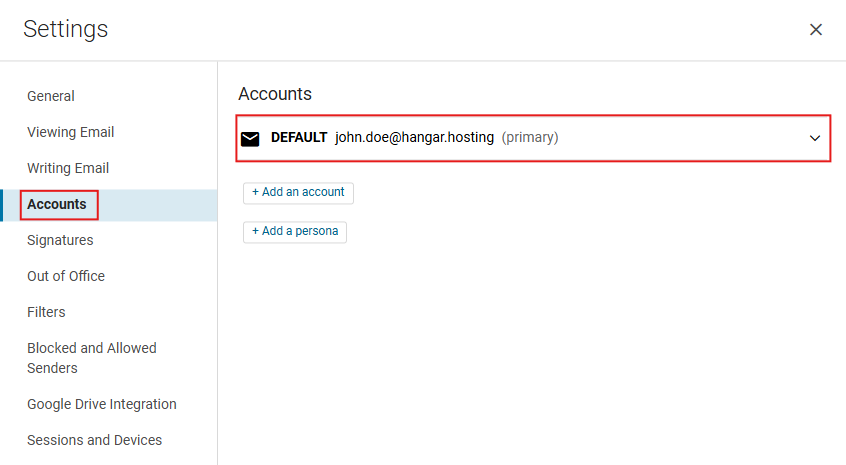Image resolution: width=846 pixels, height=465 pixels.
Task: Click the envelope icon beside DEFAULT account
Action: [250, 139]
